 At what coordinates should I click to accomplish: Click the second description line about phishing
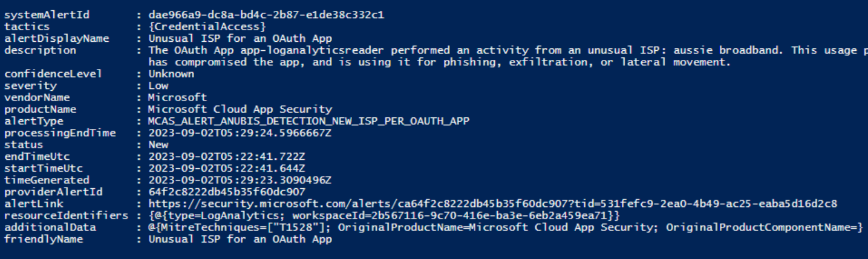coord(439,62)
